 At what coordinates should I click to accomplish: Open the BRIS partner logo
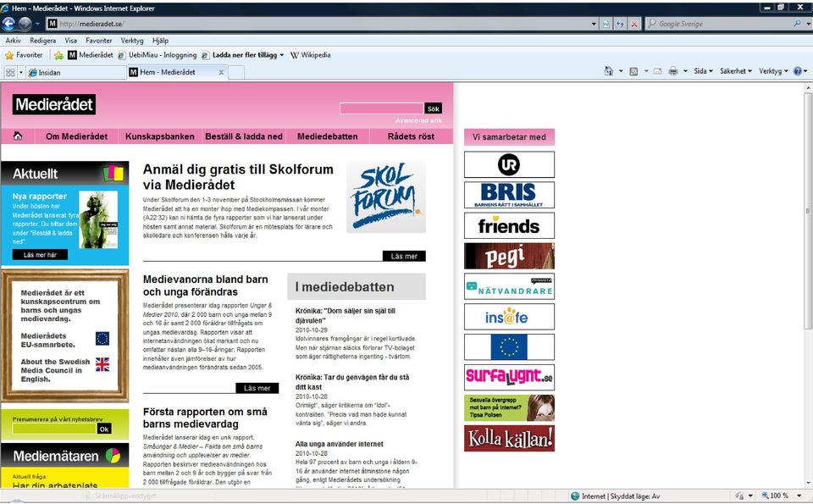pyautogui.click(x=509, y=195)
